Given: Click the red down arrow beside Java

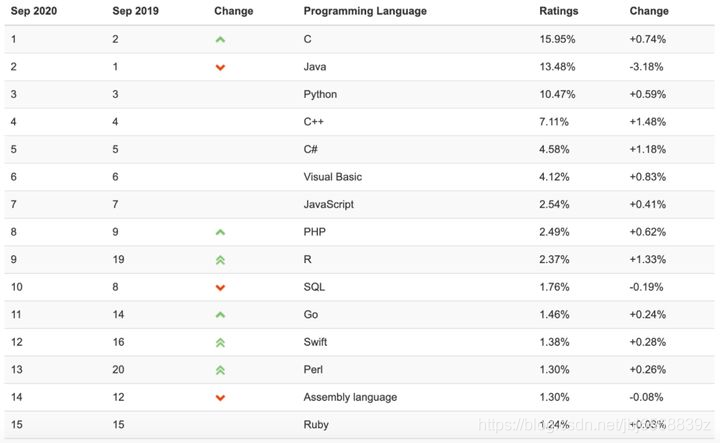Looking at the screenshot, I should (x=220, y=67).
